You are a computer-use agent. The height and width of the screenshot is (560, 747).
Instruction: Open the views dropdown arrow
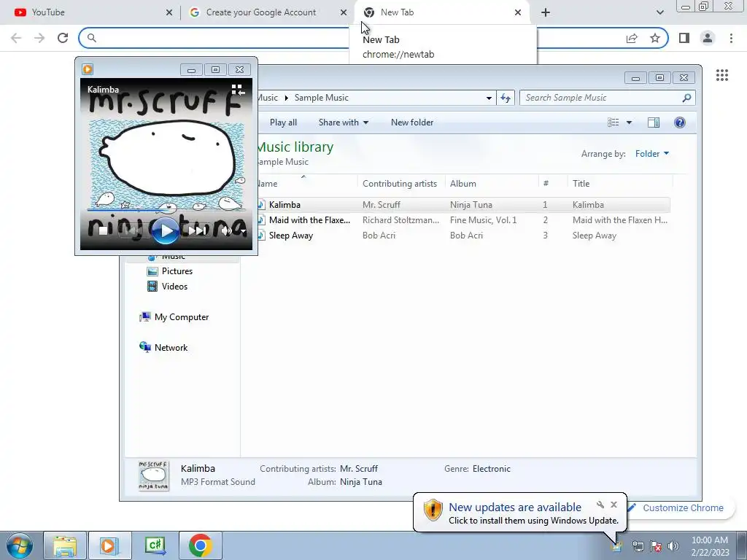point(629,122)
